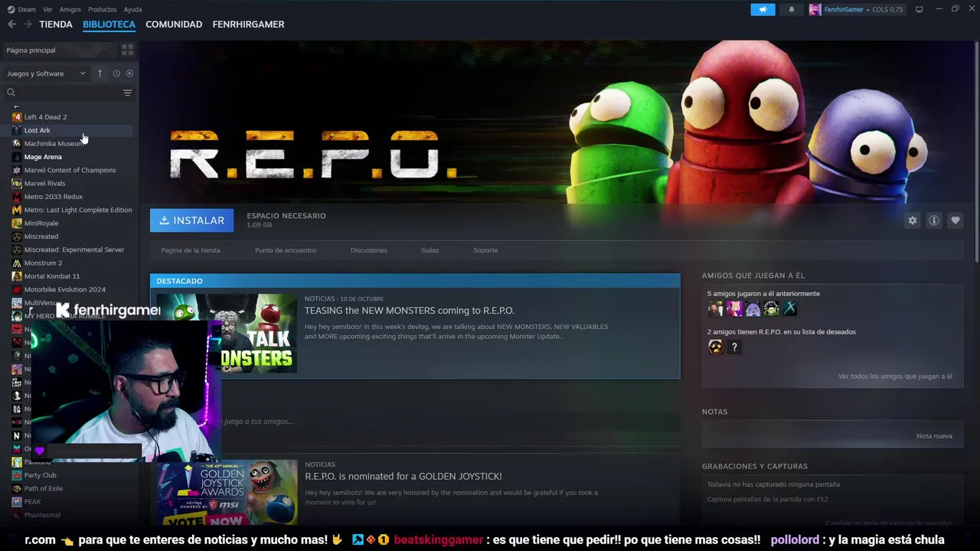This screenshot has height=551, width=980.
Task: Click the recent activity clock icon
Action: click(116, 73)
